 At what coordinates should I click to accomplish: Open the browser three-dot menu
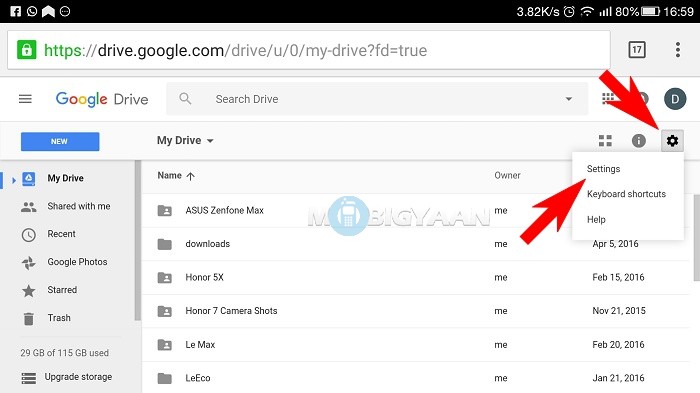(x=678, y=50)
